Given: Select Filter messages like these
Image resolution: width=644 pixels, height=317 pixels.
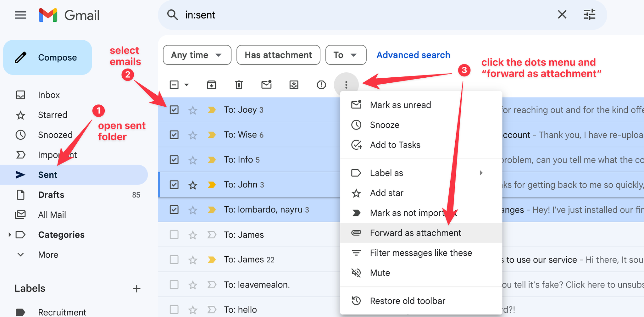Looking at the screenshot, I should click(x=421, y=253).
